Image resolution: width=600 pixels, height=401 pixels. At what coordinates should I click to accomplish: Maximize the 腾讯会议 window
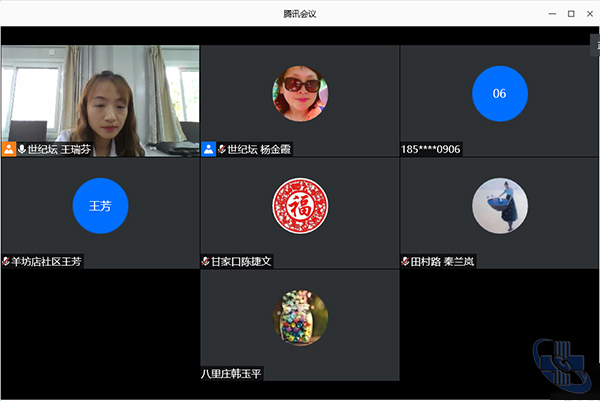click(x=571, y=14)
